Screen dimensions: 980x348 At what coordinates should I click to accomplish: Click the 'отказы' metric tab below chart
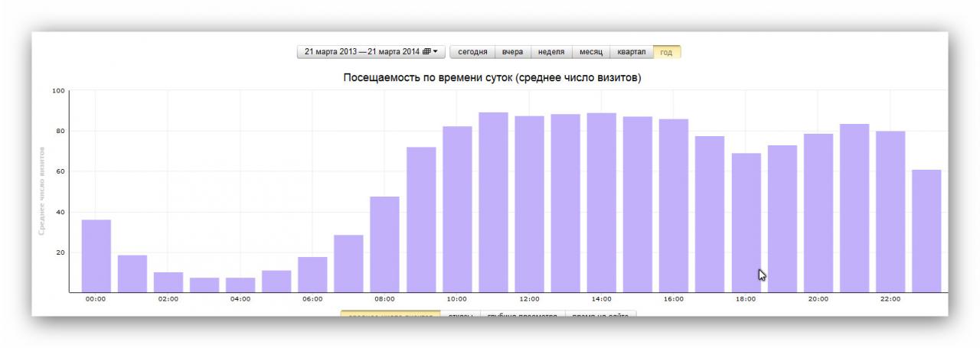point(461,316)
